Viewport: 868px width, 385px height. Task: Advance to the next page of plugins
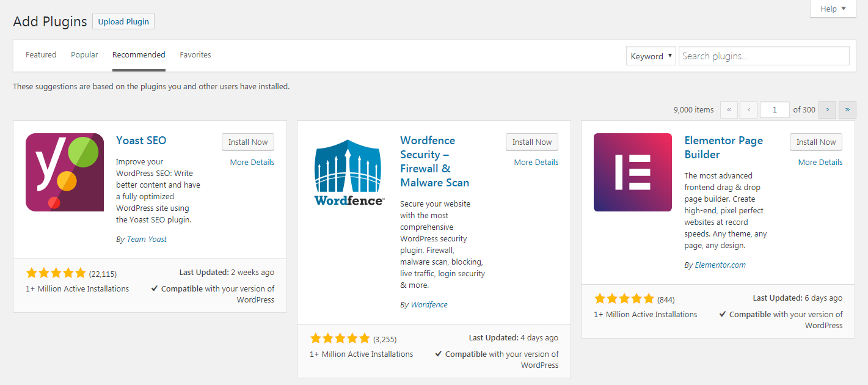827,109
